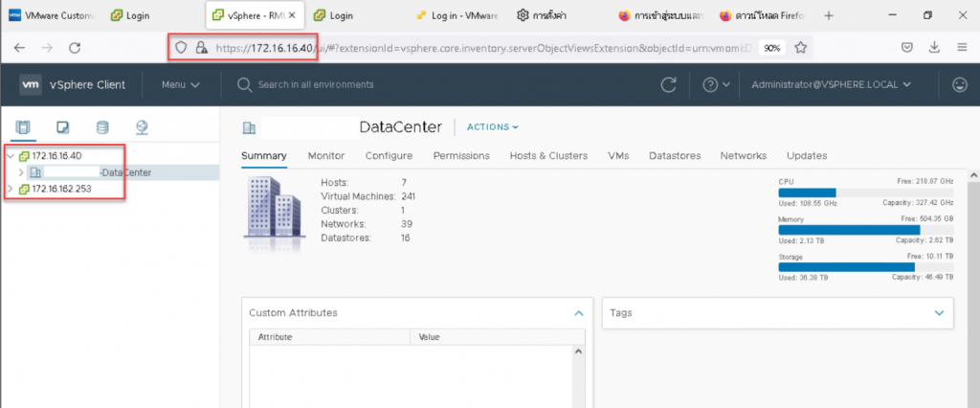Click the vSphere Client vm logo
Screen dimensions: 980x408
[31, 84]
